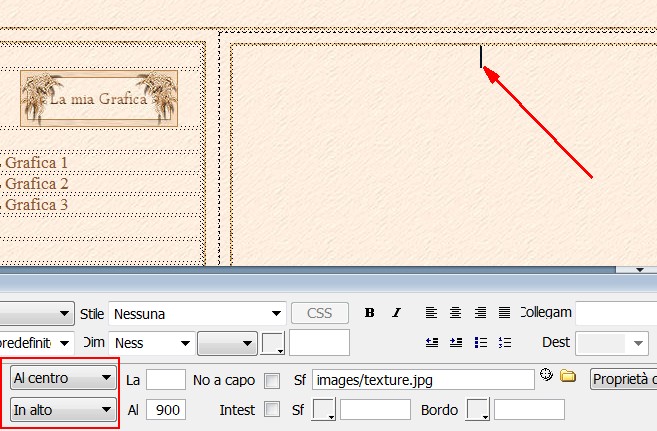Toggle italic formatting
Image resolution: width=657 pixels, height=431 pixels.
pos(396,313)
